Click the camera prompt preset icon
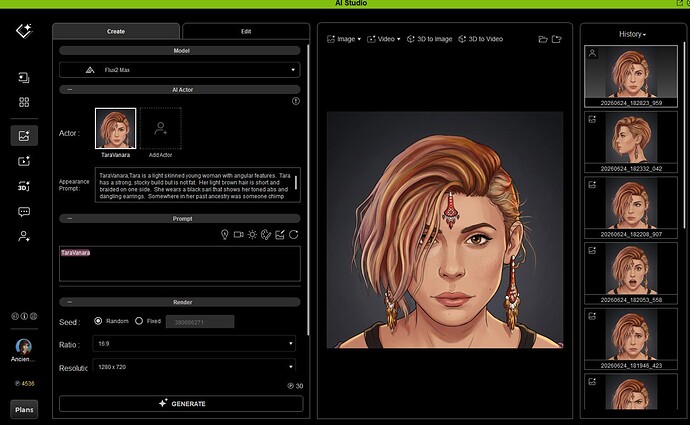 (239, 234)
